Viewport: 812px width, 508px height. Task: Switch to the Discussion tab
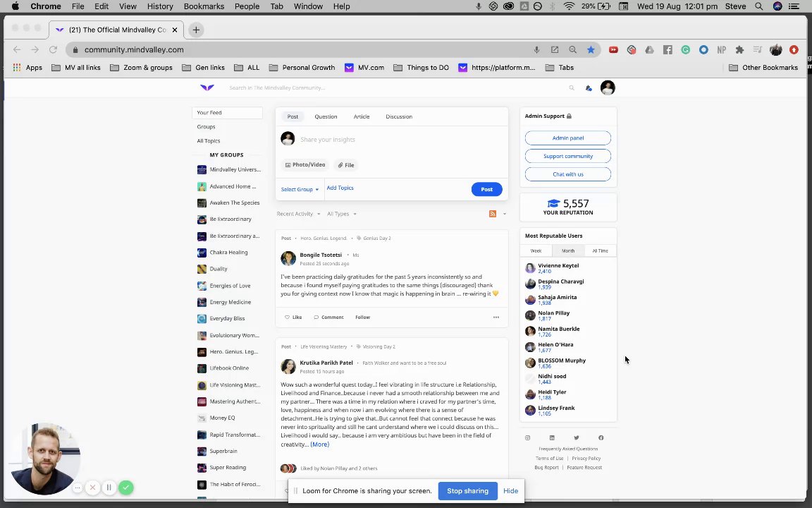coord(399,116)
